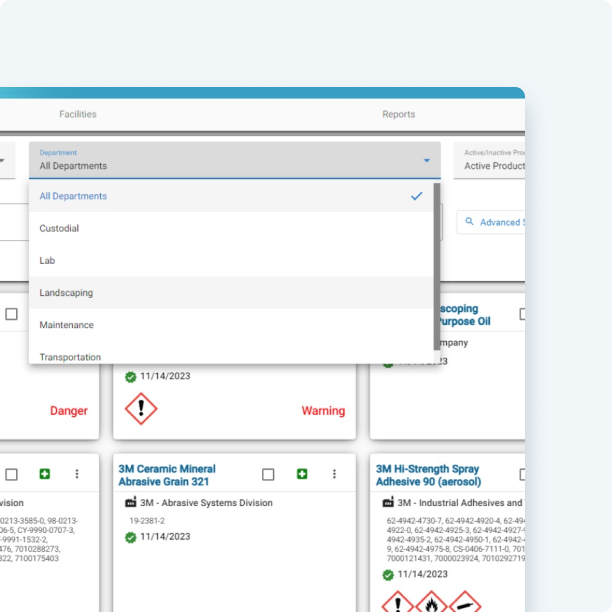Screen dimensions: 612x612
Task: Open 3M Hi-Strength Spray Adhesive 90 link
Action: (x=428, y=475)
